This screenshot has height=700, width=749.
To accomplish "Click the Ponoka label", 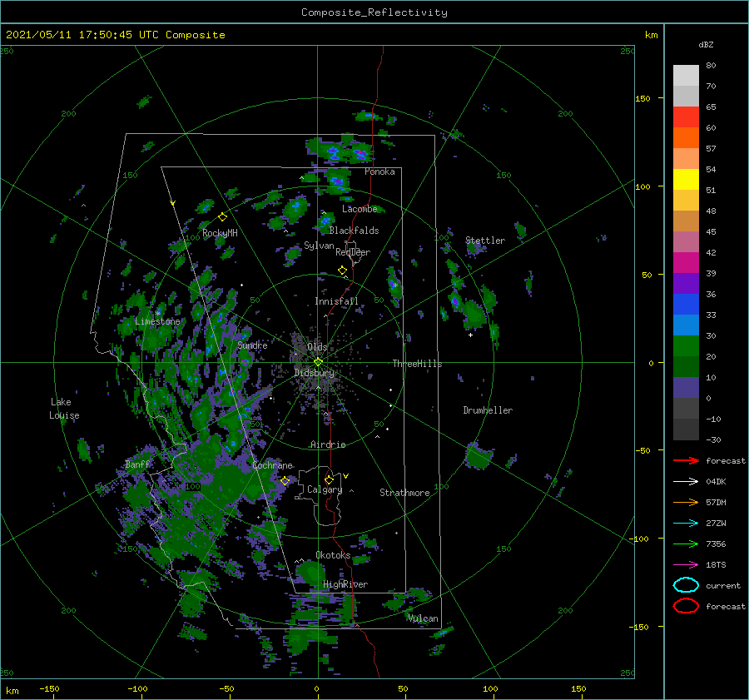I will pyautogui.click(x=379, y=171).
